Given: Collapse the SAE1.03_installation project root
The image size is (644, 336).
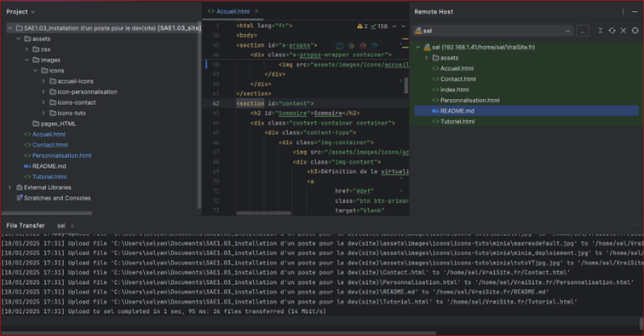Looking at the screenshot, I should coord(9,28).
